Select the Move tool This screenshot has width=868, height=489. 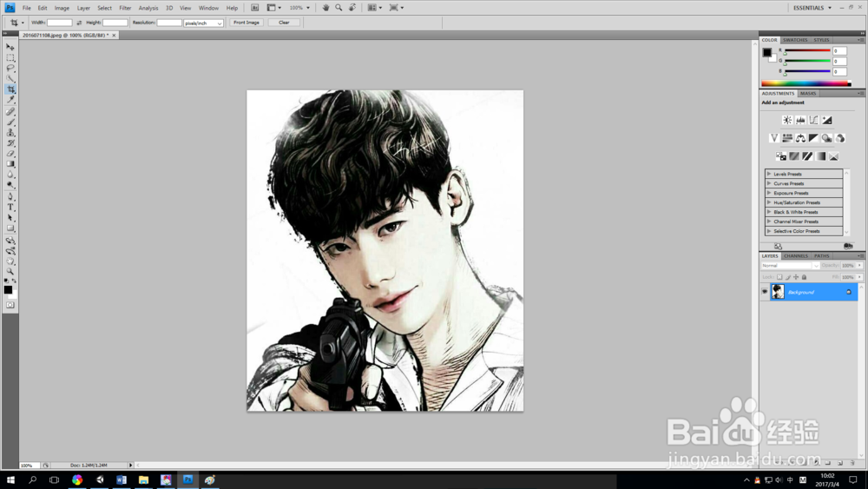10,47
